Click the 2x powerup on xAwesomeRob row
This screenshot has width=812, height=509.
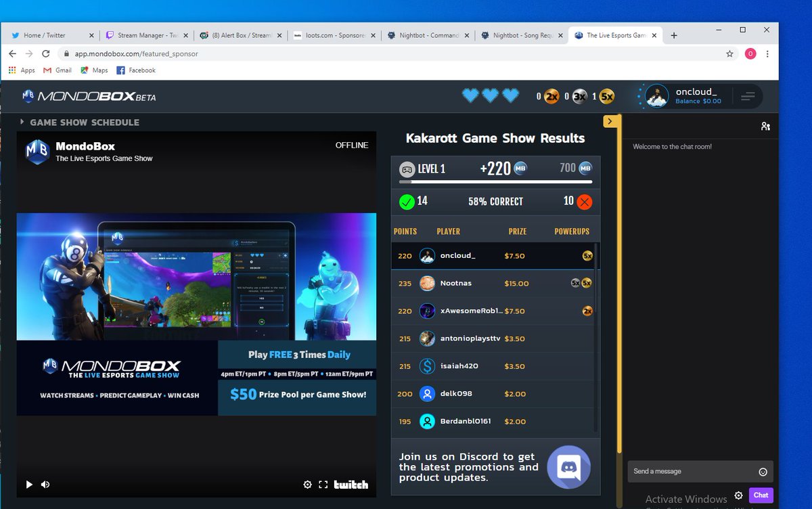tap(587, 311)
